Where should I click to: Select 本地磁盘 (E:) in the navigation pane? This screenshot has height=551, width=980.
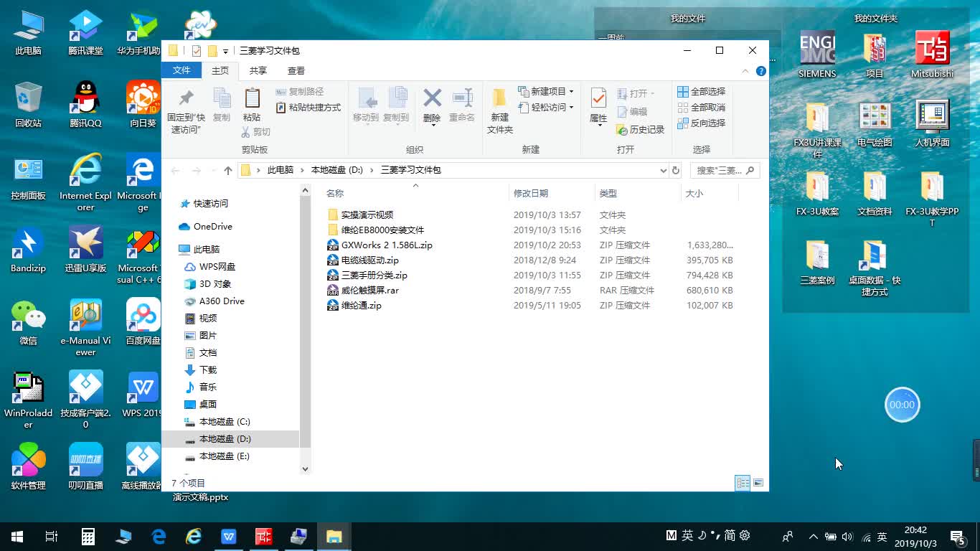(225, 456)
